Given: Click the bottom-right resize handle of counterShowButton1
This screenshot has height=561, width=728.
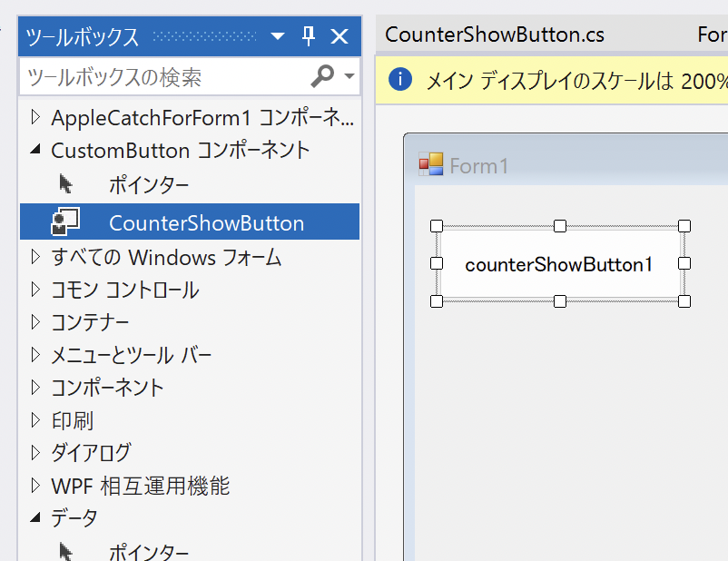Looking at the screenshot, I should (x=684, y=301).
